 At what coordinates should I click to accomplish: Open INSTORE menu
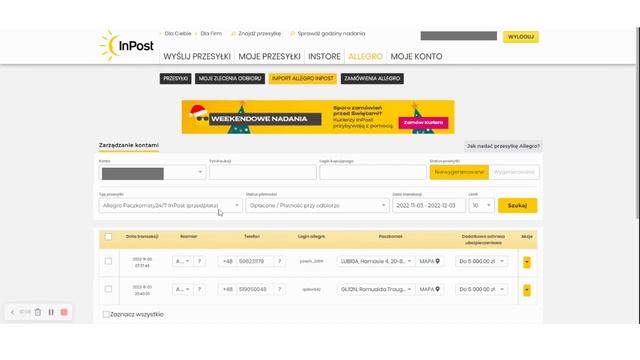click(x=324, y=57)
